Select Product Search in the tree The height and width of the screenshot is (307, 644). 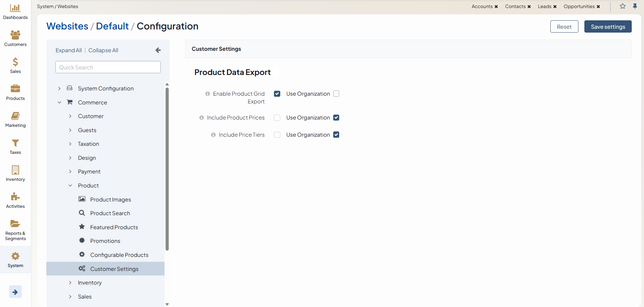(x=110, y=213)
